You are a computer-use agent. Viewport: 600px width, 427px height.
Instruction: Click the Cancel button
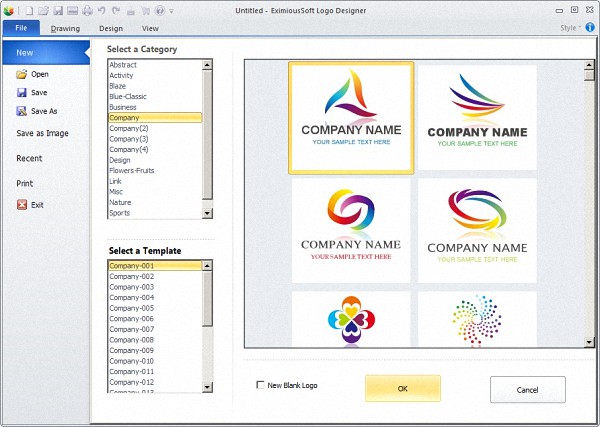[527, 389]
